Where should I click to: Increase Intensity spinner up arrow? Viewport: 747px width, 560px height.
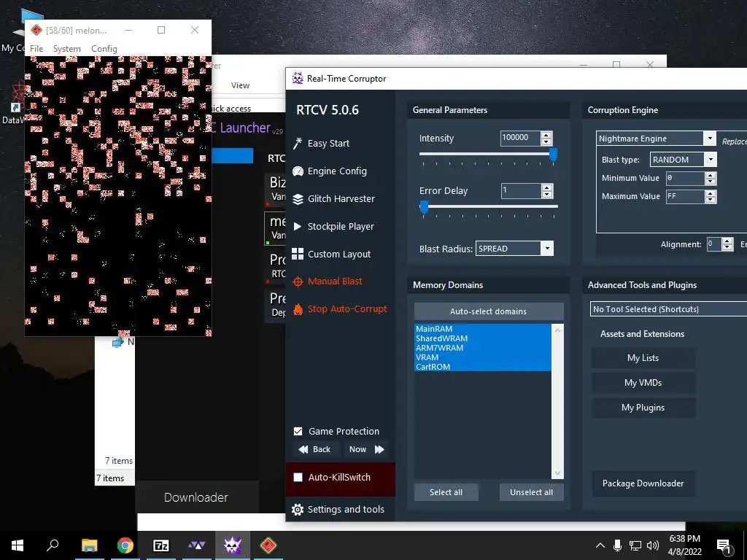click(x=546, y=135)
